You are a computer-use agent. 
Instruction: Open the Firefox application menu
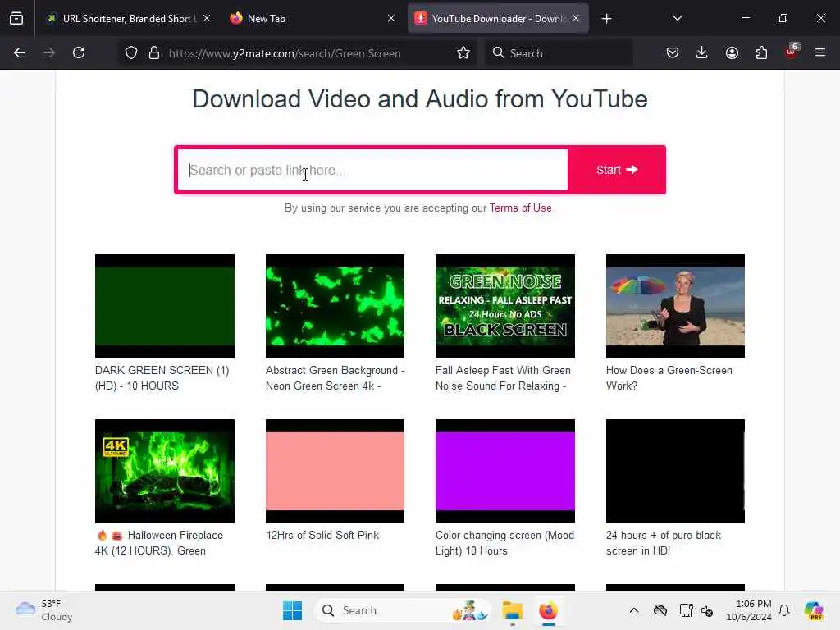(820, 52)
